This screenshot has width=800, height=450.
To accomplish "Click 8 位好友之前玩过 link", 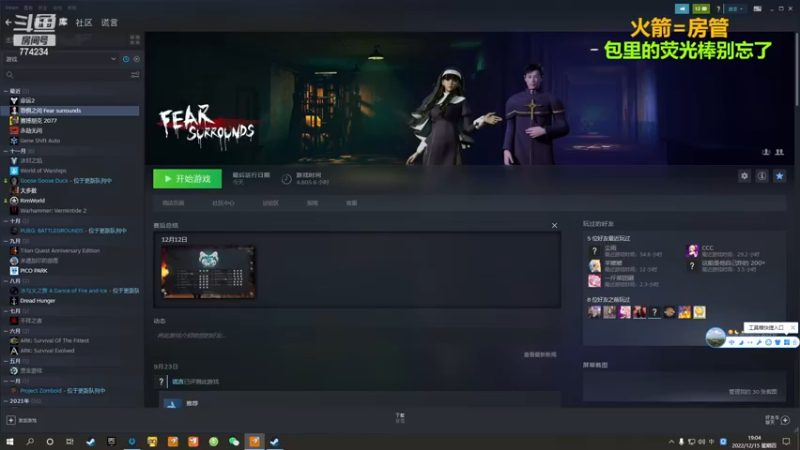I will click(x=609, y=299).
